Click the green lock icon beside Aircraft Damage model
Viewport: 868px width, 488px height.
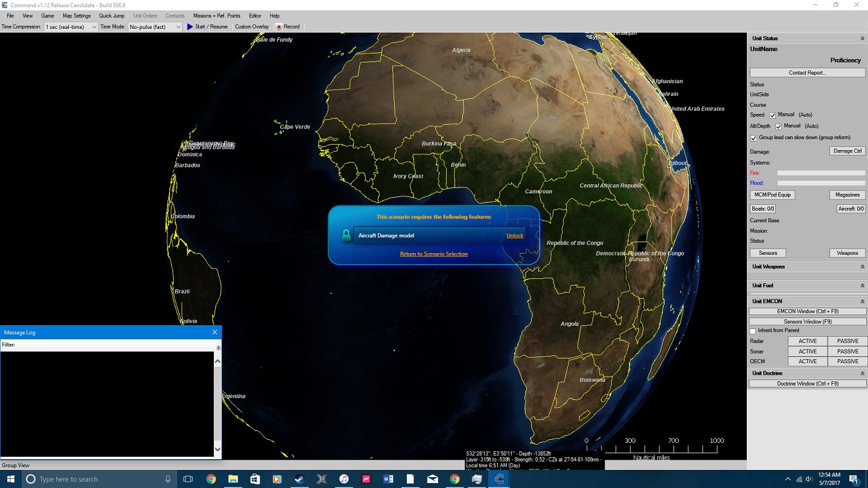coord(346,236)
